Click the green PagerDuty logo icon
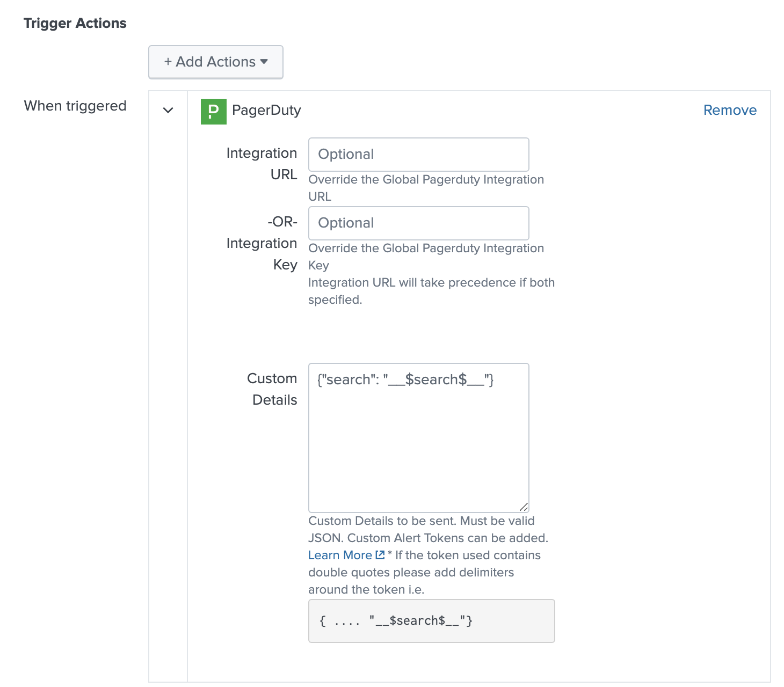 213,111
